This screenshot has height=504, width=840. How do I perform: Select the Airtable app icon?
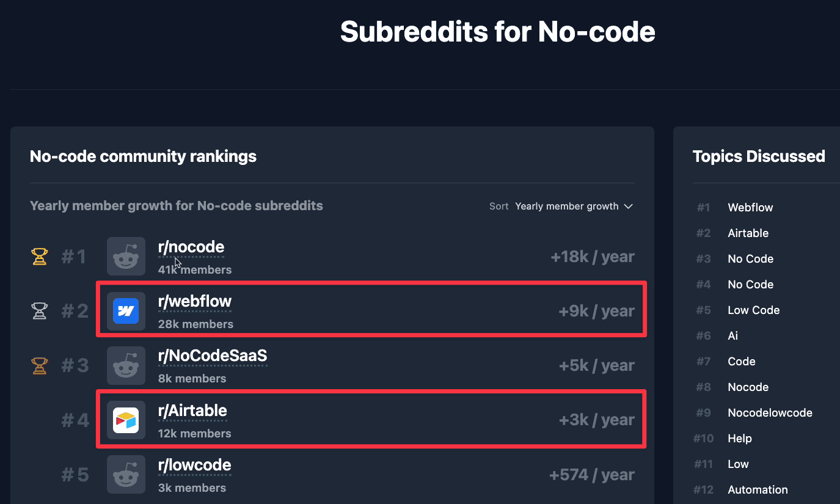126,420
